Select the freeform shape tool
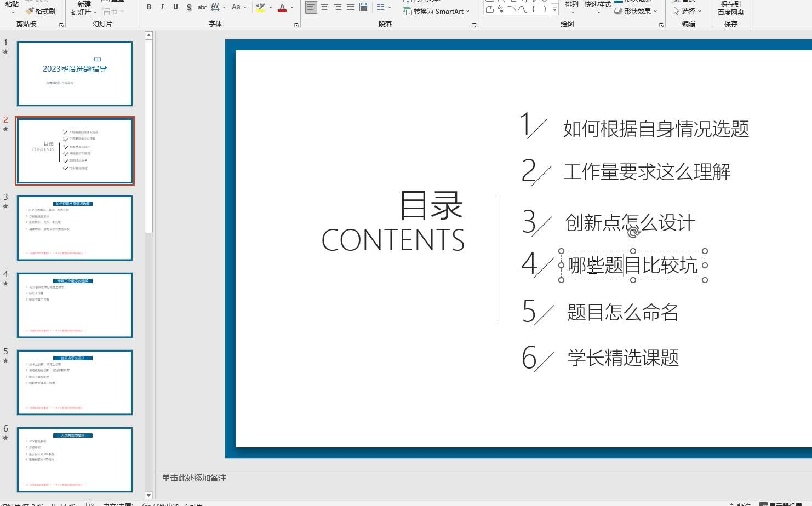 tap(490, 9)
